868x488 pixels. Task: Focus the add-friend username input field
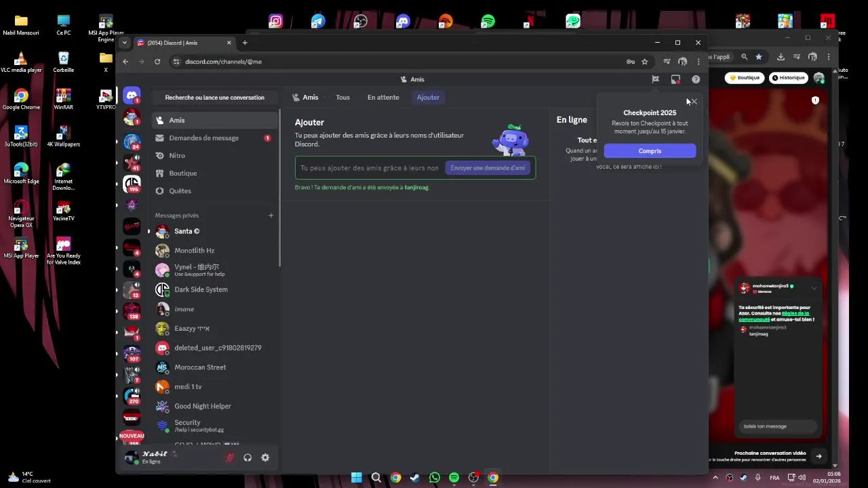click(370, 168)
